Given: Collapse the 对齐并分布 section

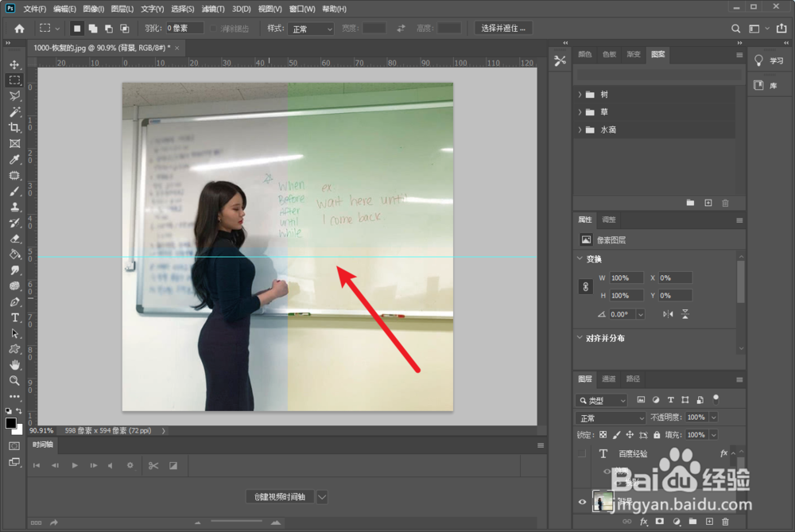Looking at the screenshot, I should tap(580, 338).
